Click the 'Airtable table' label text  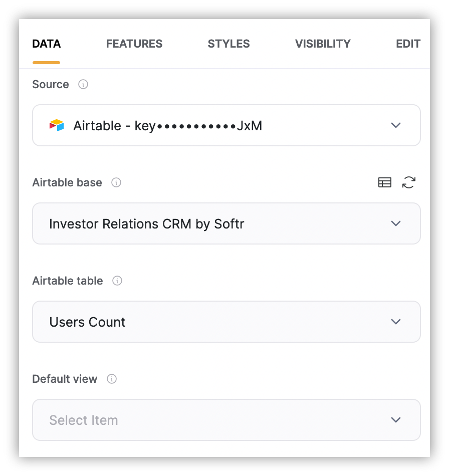coord(68,281)
